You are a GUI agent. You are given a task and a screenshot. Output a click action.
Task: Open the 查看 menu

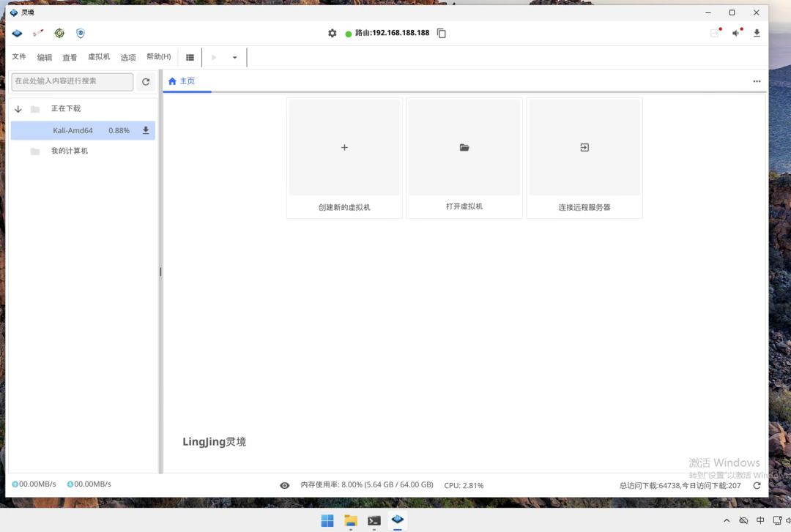point(70,57)
